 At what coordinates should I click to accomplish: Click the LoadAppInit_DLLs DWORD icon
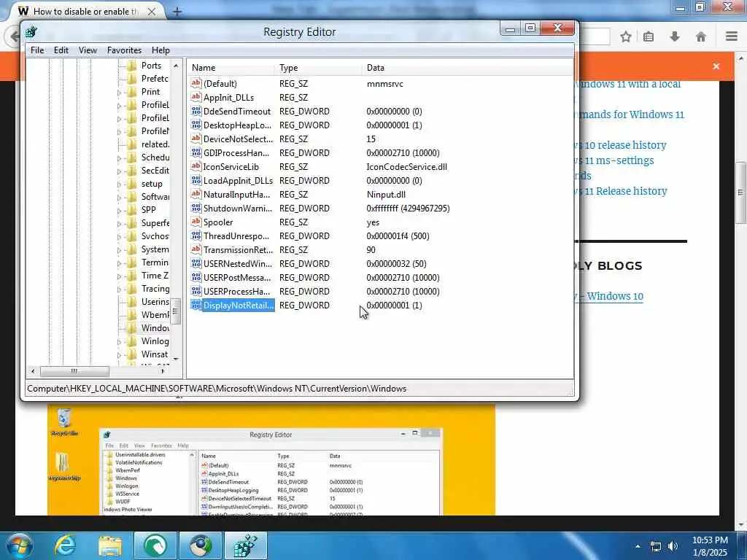[196, 180]
